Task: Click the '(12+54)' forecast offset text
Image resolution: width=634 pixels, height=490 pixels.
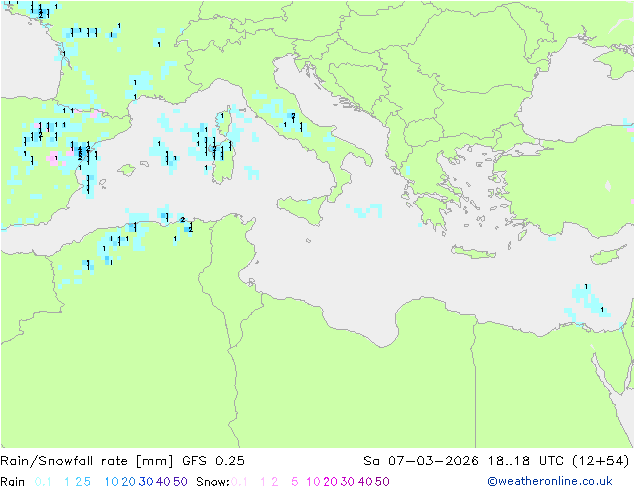Action: point(601,461)
